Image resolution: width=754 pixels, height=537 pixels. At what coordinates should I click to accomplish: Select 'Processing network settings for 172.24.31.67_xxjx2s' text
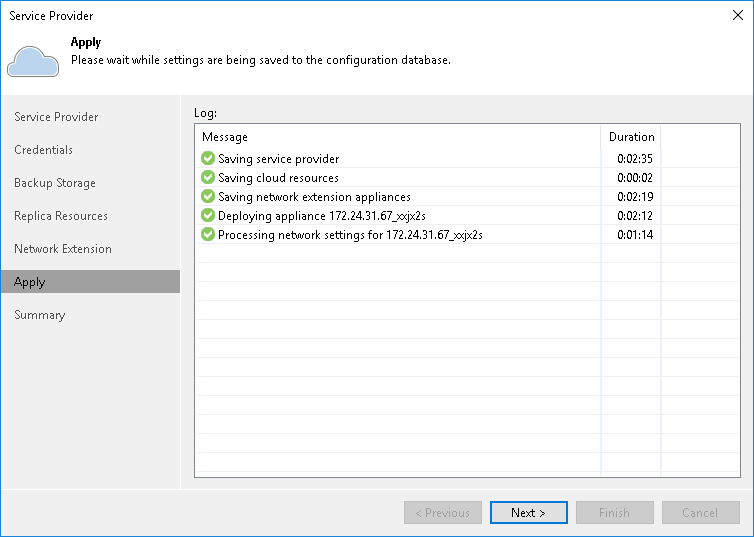350,235
